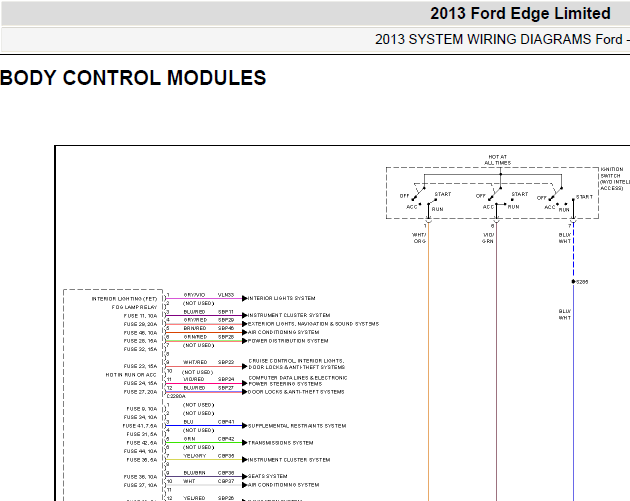Click the '2013 SYSTEM WIRING DIAGRAMS Ford' subtitle
The image size is (630, 501).
point(499,39)
